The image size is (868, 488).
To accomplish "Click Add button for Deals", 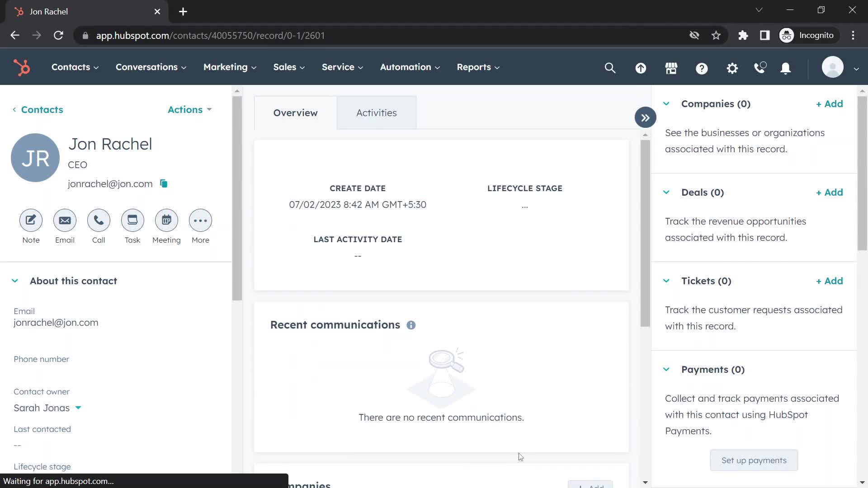I will click(829, 192).
